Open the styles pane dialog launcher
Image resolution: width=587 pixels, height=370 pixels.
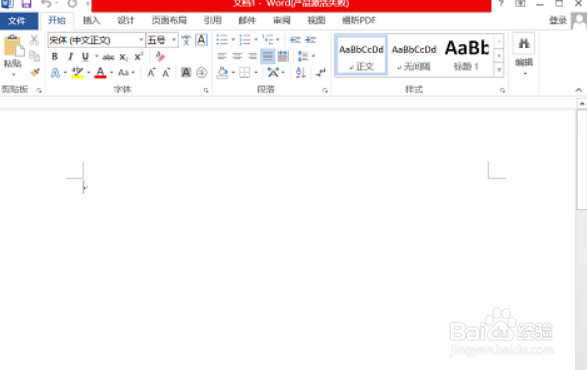tap(502, 90)
